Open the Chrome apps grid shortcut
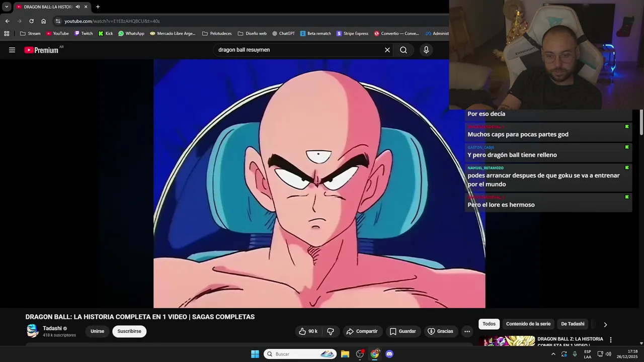The width and height of the screenshot is (644, 362). point(7,34)
